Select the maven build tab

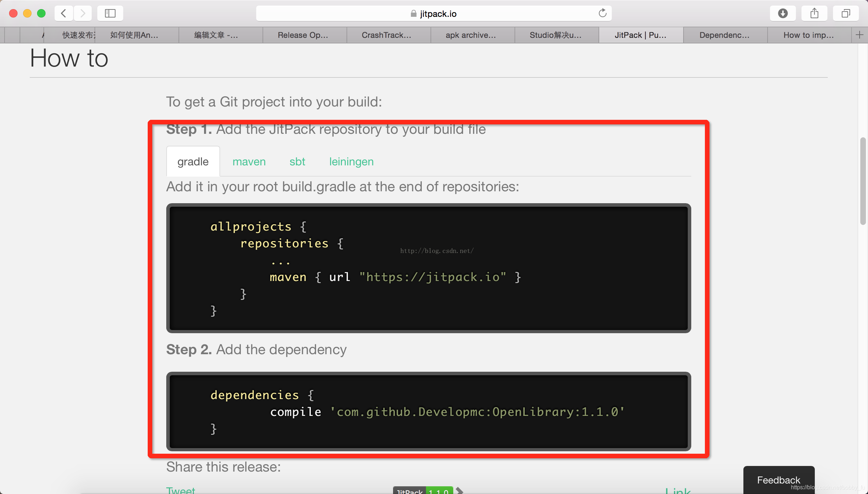tap(249, 162)
